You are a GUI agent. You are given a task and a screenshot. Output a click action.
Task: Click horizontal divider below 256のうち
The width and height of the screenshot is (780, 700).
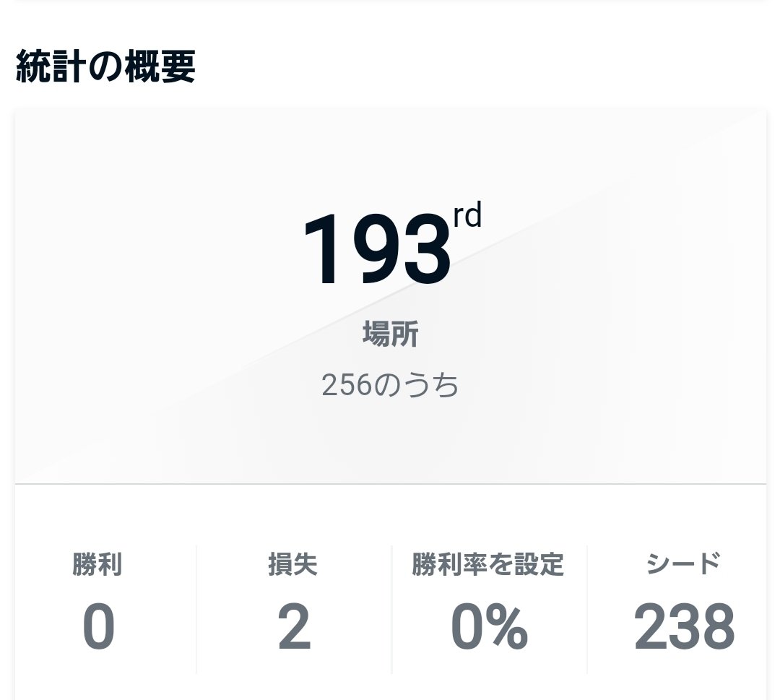tap(390, 483)
